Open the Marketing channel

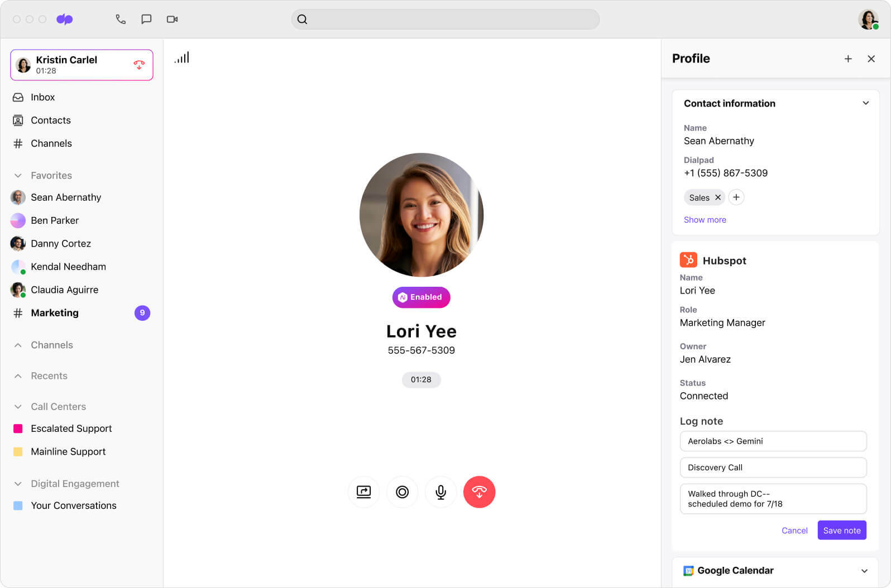point(82,313)
